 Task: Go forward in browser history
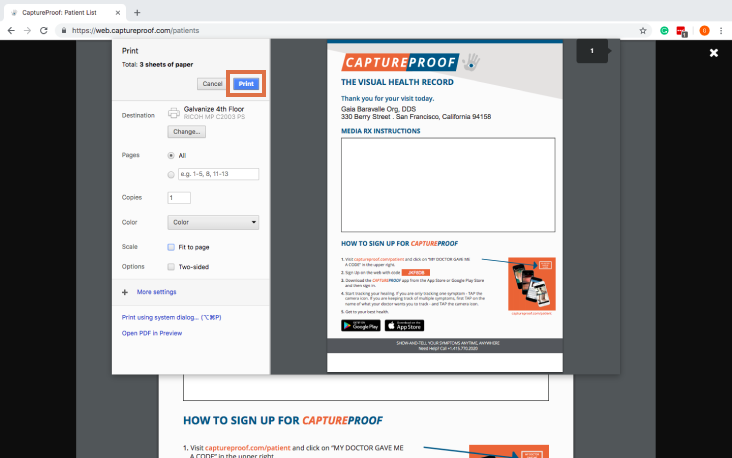pyautogui.click(x=28, y=30)
